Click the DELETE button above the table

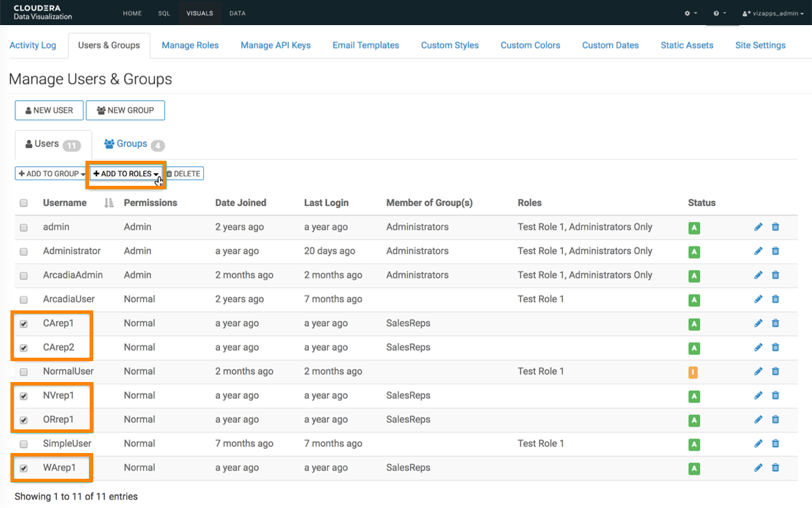pos(183,173)
